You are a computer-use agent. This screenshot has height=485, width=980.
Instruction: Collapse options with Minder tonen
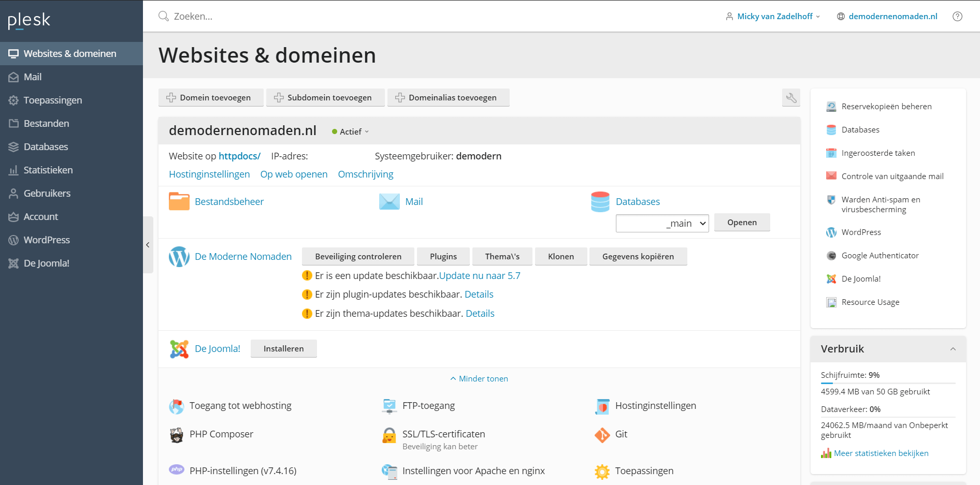click(479, 379)
